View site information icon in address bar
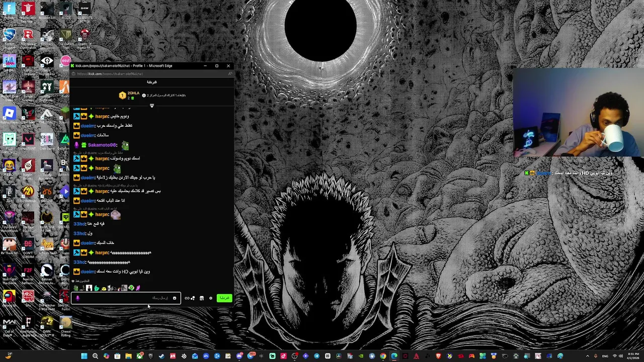This screenshot has height=362, width=644. [x=73, y=74]
